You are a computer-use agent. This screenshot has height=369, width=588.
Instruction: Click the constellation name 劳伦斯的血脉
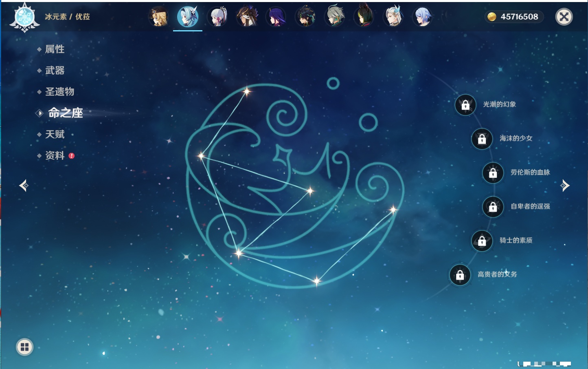[x=531, y=172]
